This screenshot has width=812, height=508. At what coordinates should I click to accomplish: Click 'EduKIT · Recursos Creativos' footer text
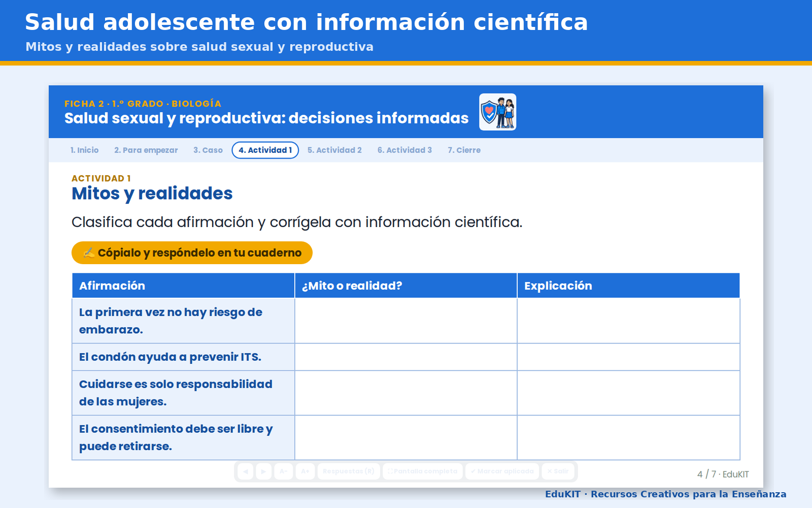666,494
